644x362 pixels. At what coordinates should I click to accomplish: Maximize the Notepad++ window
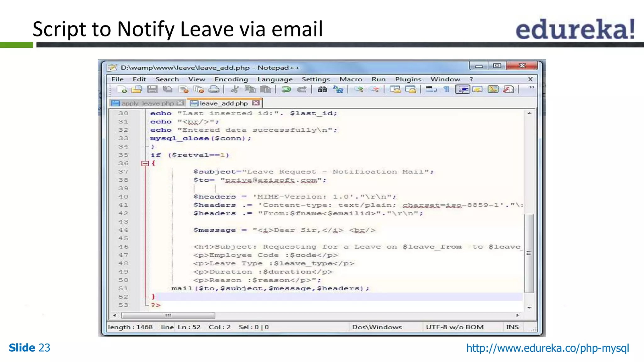point(497,66)
